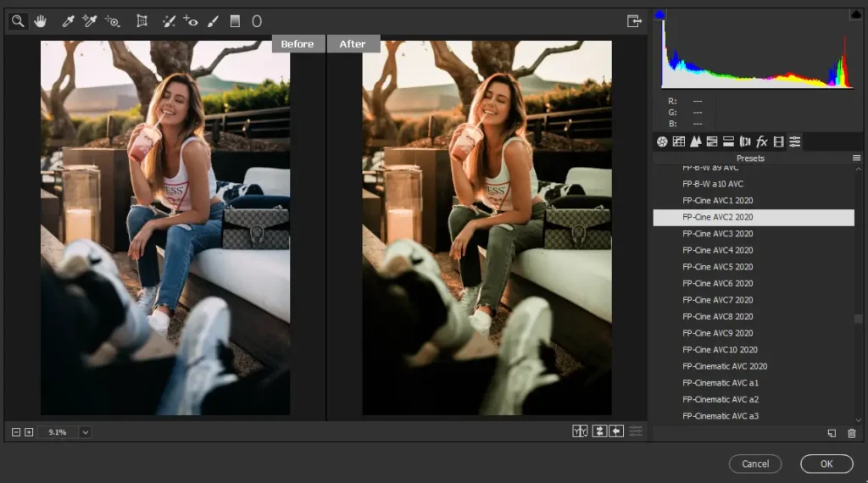Screen dimensions: 868x483
Task: Select the Spot Removal tool
Action: (169, 21)
